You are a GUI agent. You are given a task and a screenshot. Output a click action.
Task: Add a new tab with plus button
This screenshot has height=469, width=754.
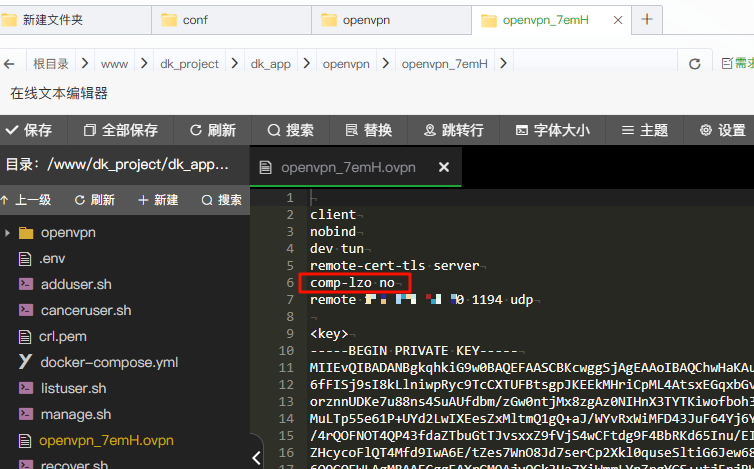click(x=647, y=19)
